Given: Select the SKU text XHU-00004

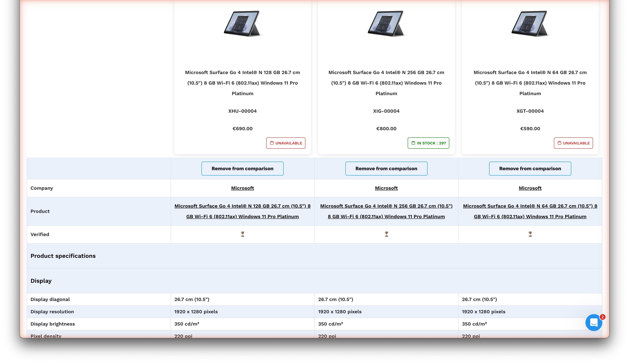Looking at the screenshot, I should point(242,111).
